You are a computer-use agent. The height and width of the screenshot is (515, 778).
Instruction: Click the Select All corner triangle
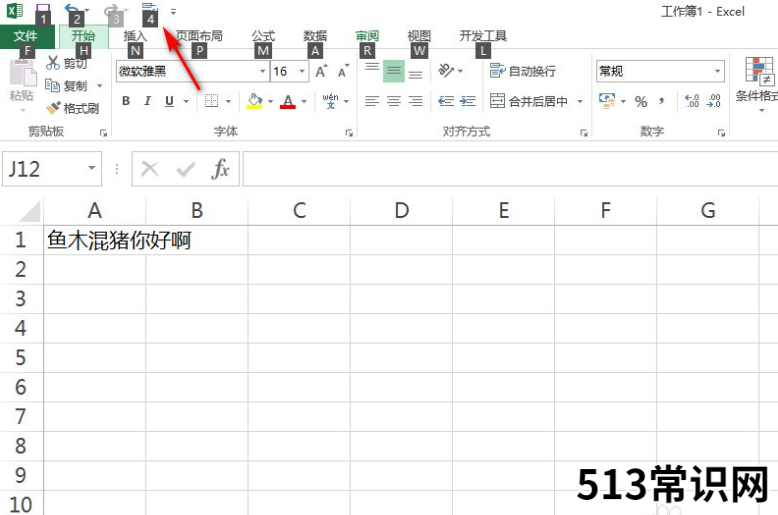coord(29,211)
